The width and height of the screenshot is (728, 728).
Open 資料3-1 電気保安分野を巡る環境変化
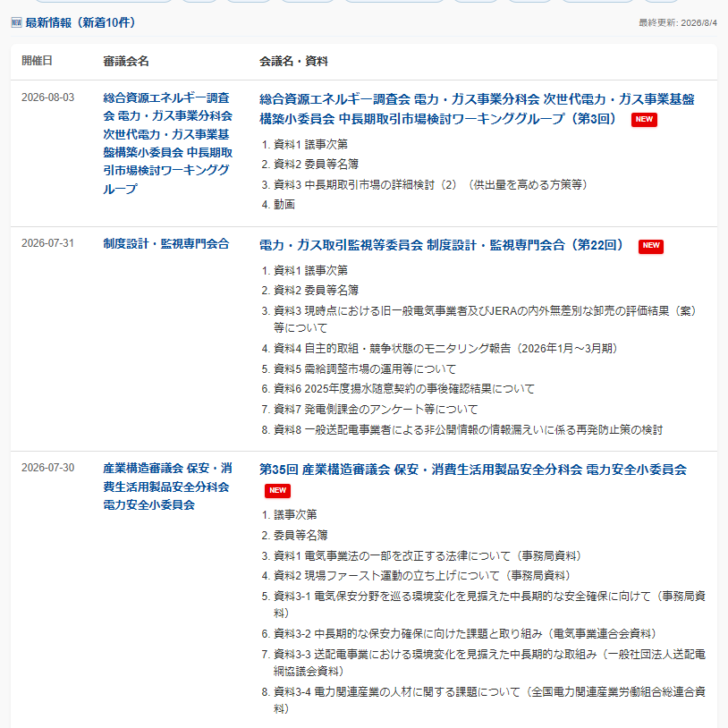(489, 605)
